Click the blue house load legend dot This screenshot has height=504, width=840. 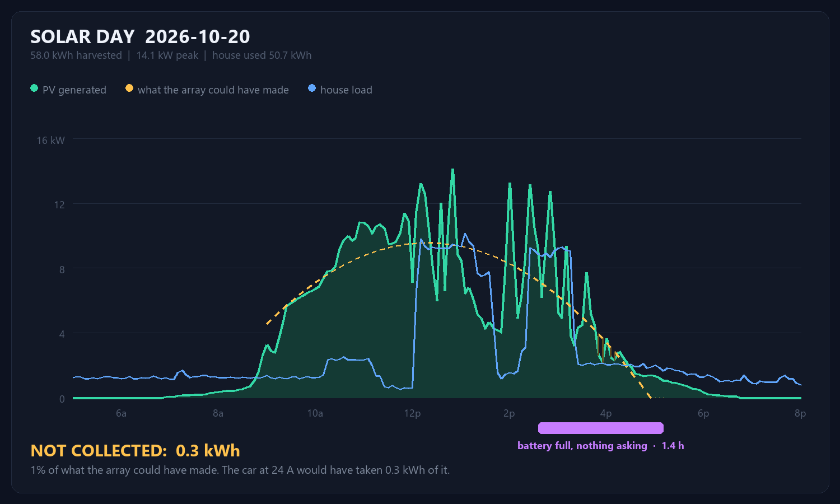312,88
